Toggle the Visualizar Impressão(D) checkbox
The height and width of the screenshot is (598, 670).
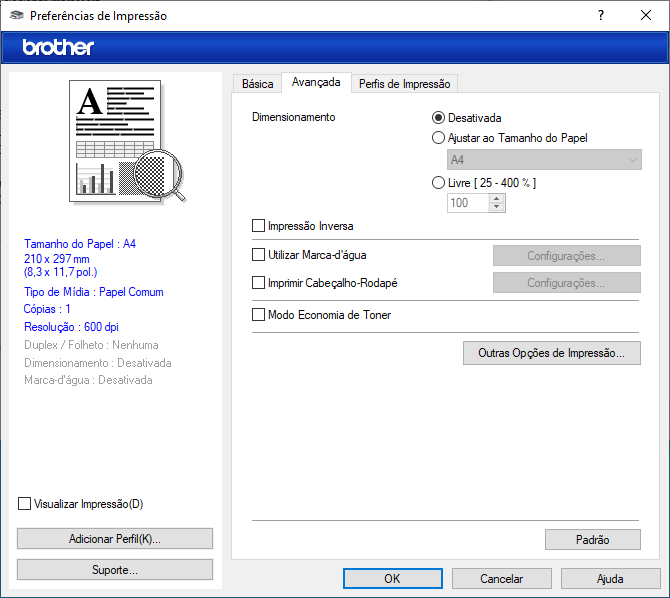[25, 504]
